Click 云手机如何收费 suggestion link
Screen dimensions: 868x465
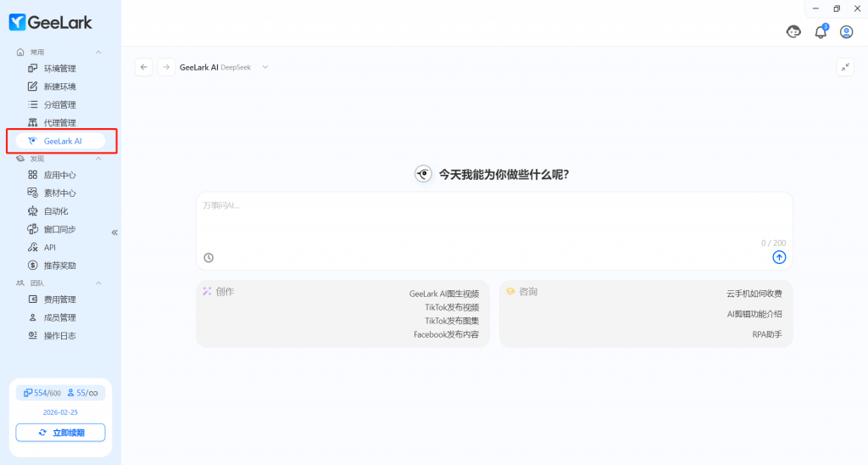(x=754, y=294)
